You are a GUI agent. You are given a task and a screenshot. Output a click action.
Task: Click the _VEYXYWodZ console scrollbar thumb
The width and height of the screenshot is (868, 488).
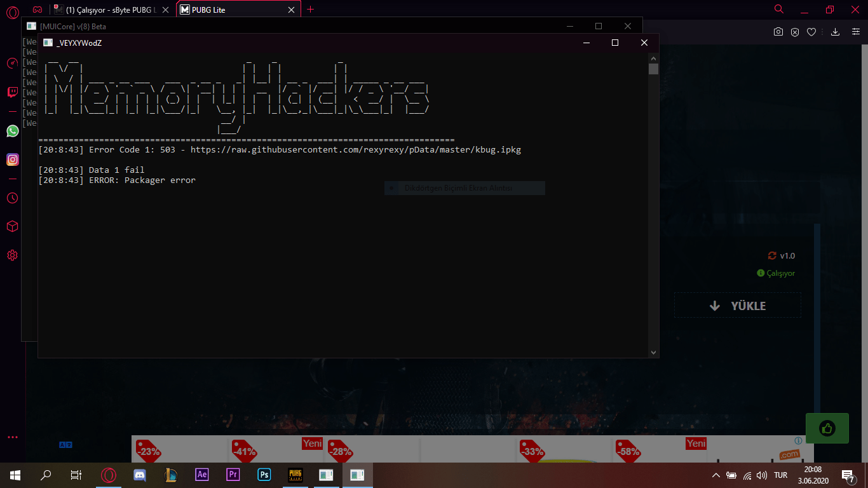point(653,69)
